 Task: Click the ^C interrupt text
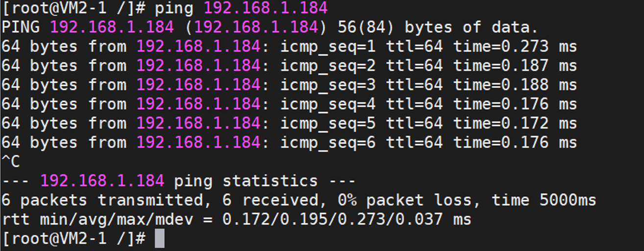pyautogui.click(x=11, y=162)
